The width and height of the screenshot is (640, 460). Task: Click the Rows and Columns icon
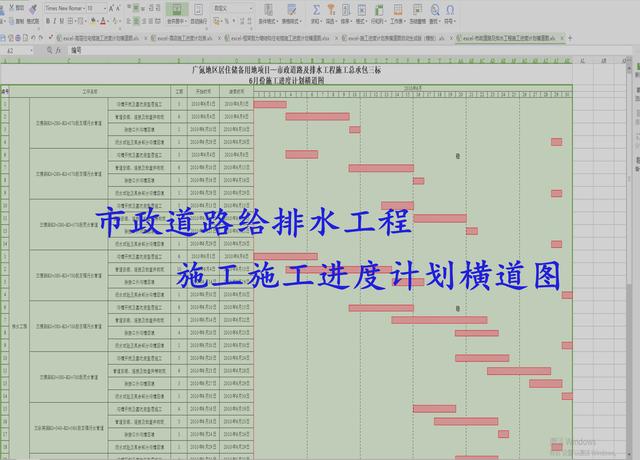pos(379,10)
